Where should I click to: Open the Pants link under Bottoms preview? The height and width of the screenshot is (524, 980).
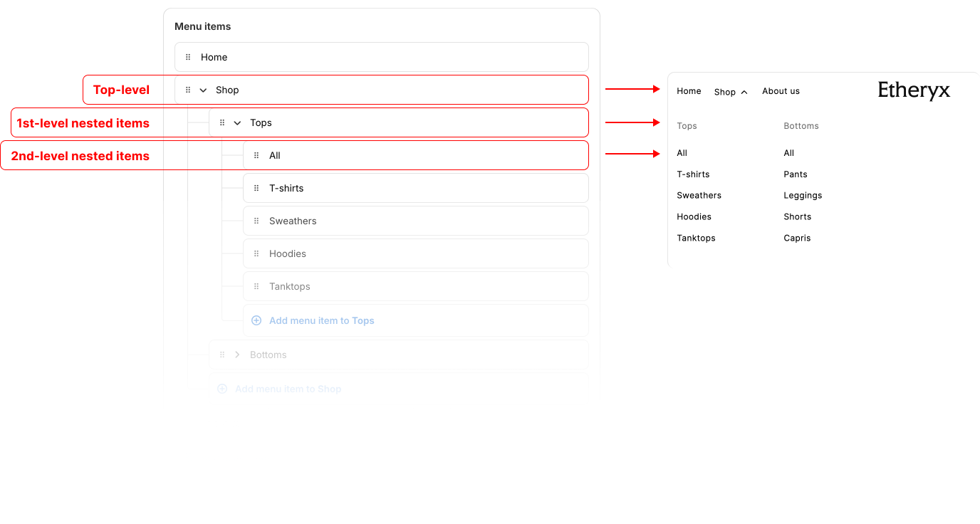(x=796, y=174)
